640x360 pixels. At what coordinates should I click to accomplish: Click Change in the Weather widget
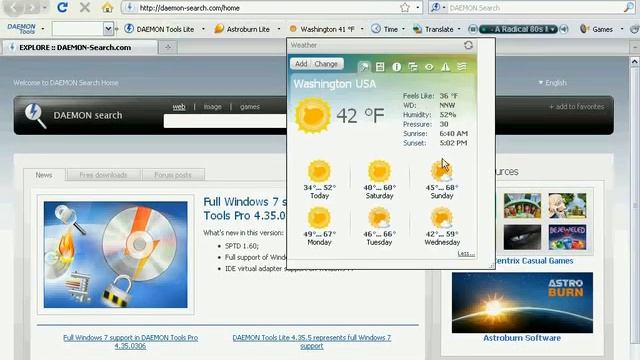[x=326, y=64]
